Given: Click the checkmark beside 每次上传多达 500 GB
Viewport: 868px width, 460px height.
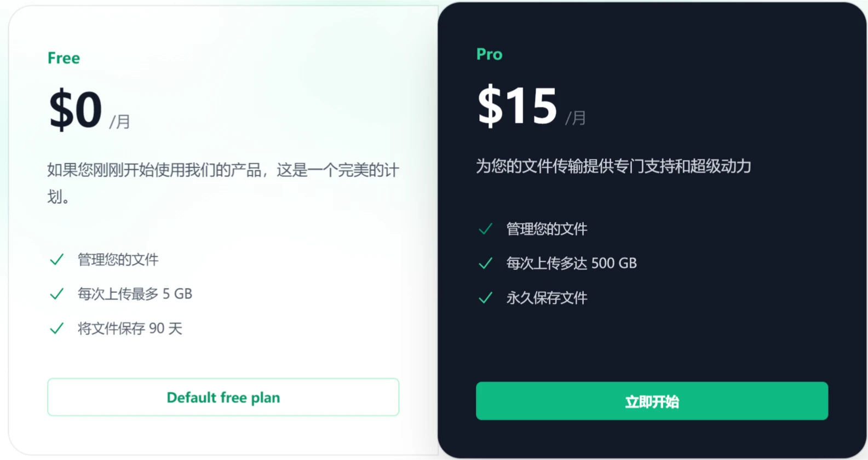Looking at the screenshot, I should pos(485,263).
